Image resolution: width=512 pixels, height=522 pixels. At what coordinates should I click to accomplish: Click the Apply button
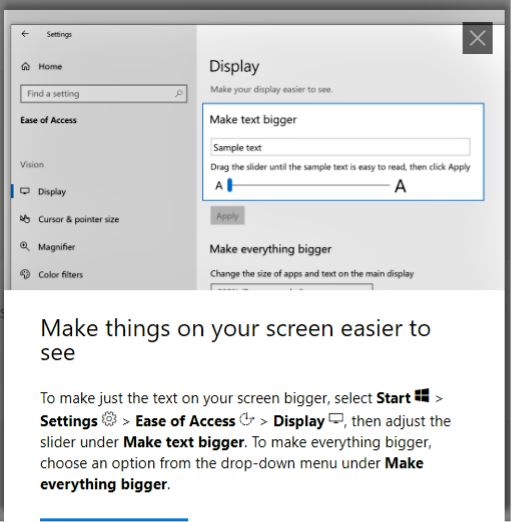click(227, 216)
